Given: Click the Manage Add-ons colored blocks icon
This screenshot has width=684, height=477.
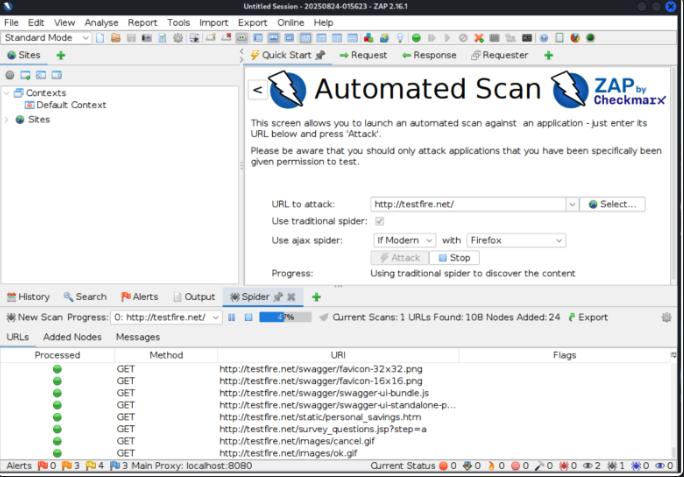Looking at the screenshot, I should tap(369, 38).
